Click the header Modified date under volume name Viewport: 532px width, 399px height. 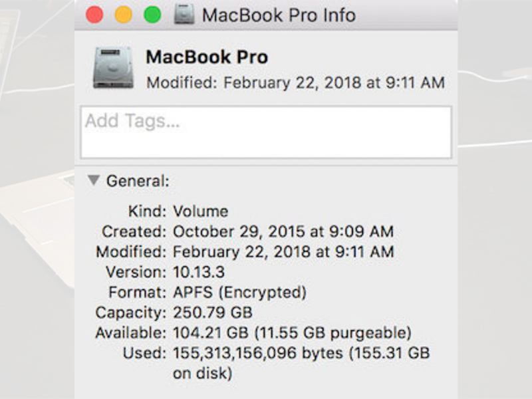(x=295, y=82)
